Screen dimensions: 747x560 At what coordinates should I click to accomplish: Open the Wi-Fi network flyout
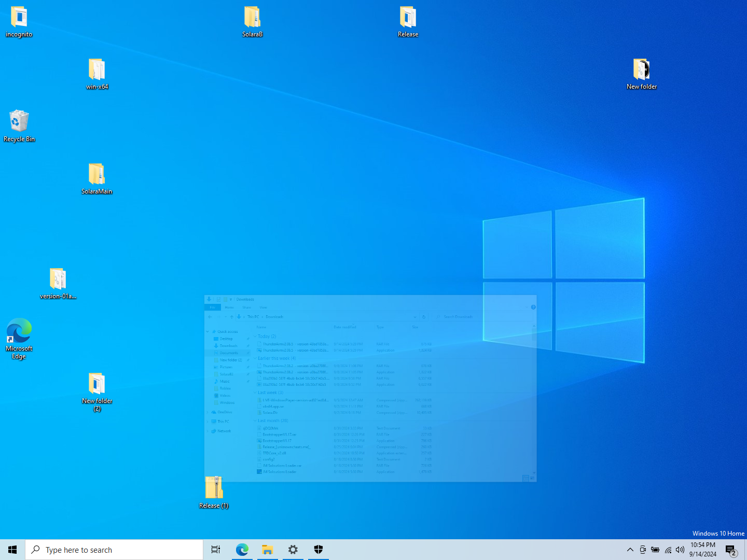[x=668, y=550]
